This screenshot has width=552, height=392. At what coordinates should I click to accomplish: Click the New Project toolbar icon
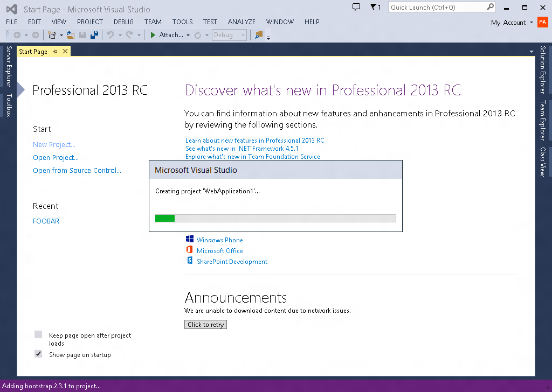tap(52, 35)
